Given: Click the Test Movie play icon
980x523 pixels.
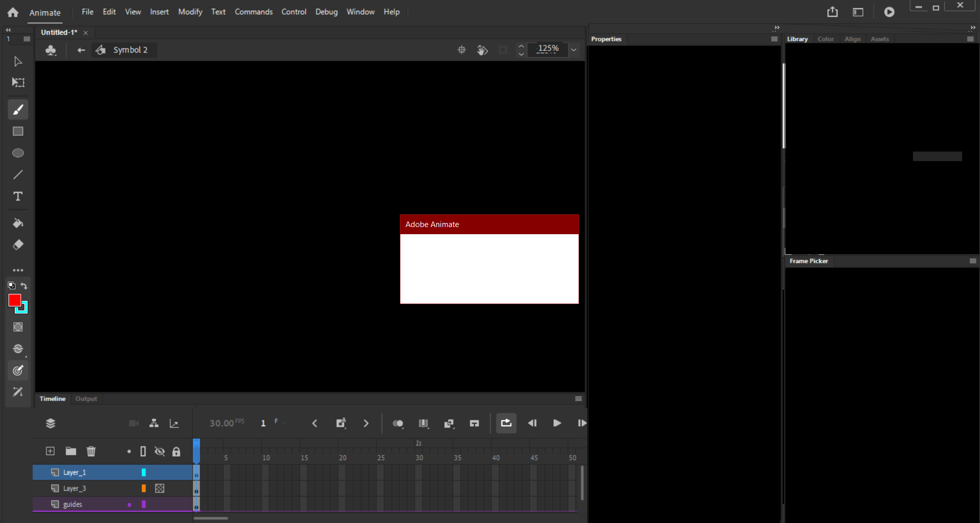Looking at the screenshot, I should pos(889,12).
